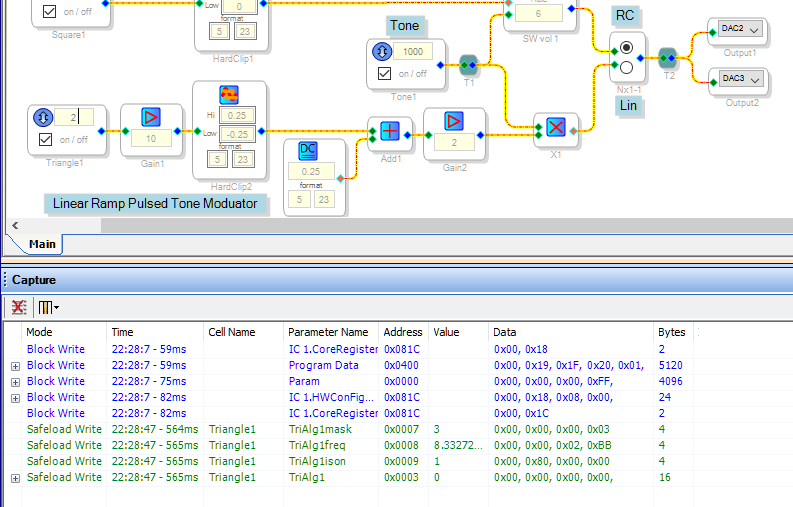Select the Linear Ramp Pulsed Tone Moduator label
This screenshot has height=507, width=793.
coord(155,203)
